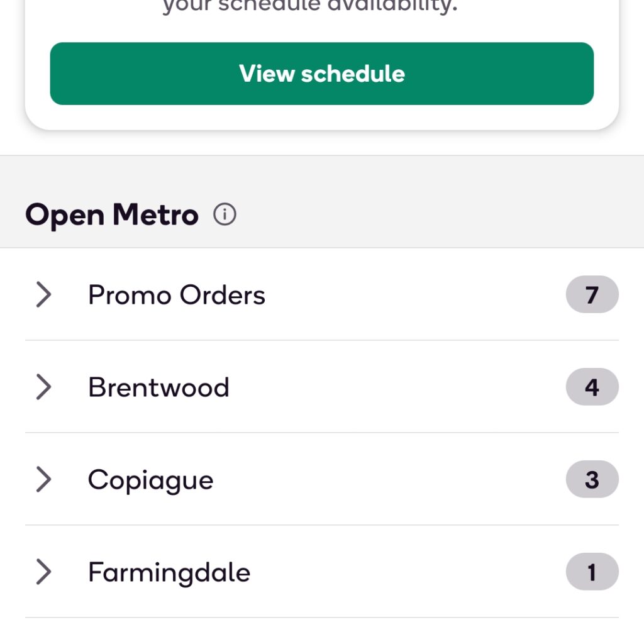Click the gray strip above Open Metro heading

pyautogui.click(x=322, y=175)
